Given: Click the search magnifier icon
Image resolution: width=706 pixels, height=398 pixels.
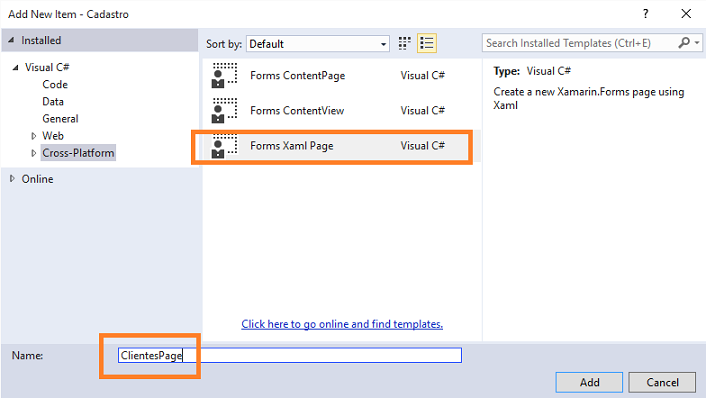Looking at the screenshot, I should [684, 43].
